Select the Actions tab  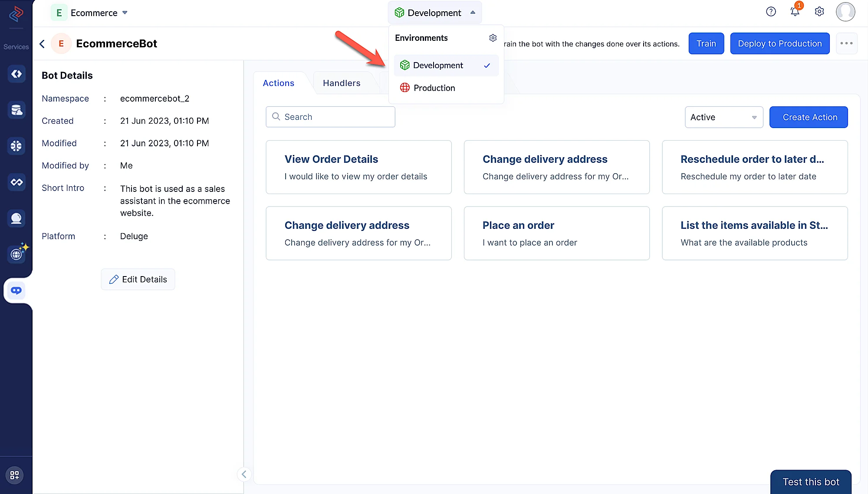pyautogui.click(x=278, y=83)
